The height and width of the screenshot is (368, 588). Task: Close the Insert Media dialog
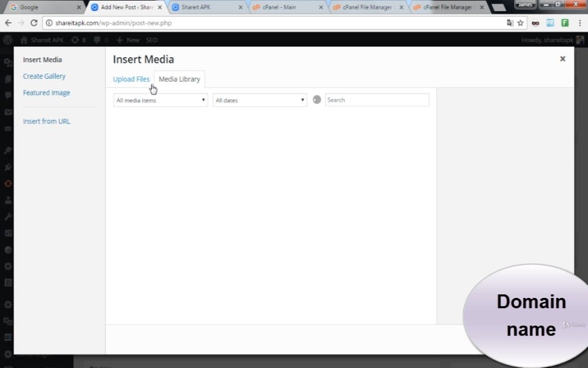coord(562,58)
